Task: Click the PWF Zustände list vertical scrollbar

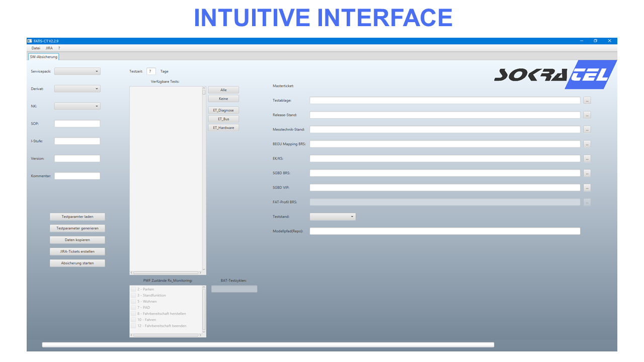Action: click(x=204, y=309)
